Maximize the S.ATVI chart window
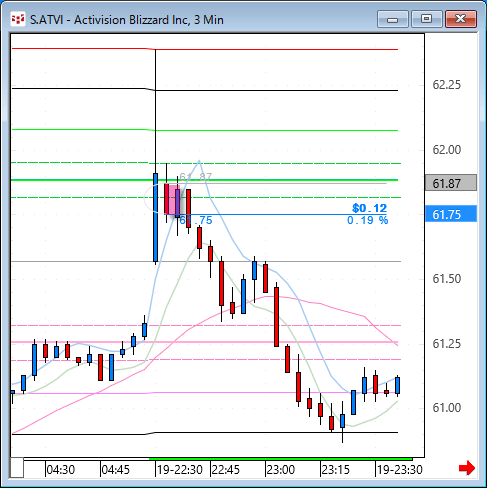 click(x=427, y=19)
